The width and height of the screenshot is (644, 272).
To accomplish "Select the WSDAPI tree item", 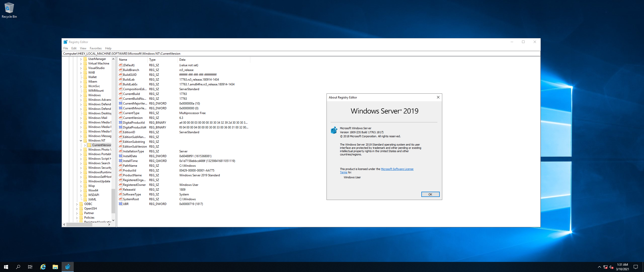I will pyautogui.click(x=94, y=195).
